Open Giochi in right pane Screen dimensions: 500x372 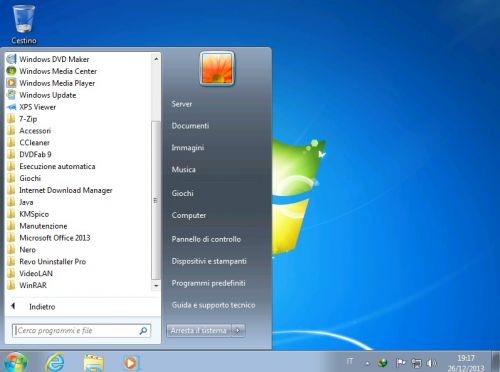[183, 193]
